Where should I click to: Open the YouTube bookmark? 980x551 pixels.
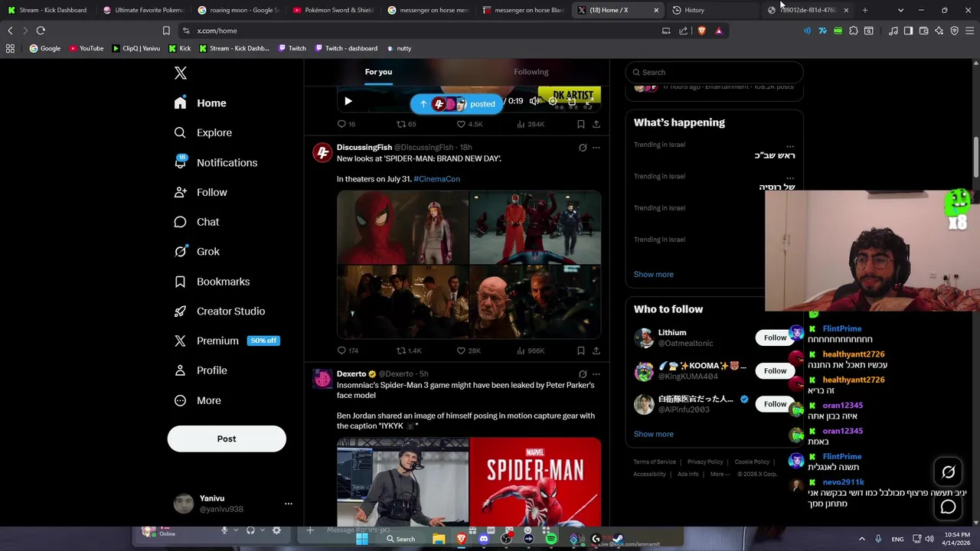(x=86, y=48)
